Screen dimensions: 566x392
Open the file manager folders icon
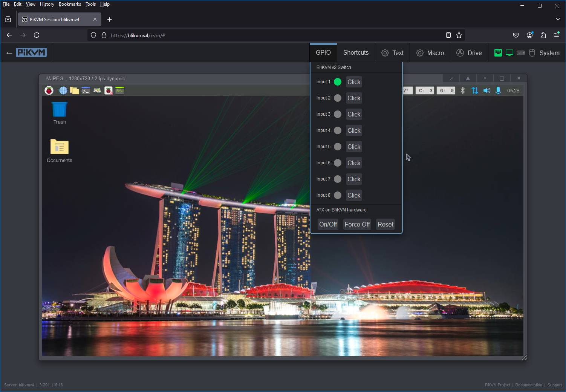click(75, 90)
